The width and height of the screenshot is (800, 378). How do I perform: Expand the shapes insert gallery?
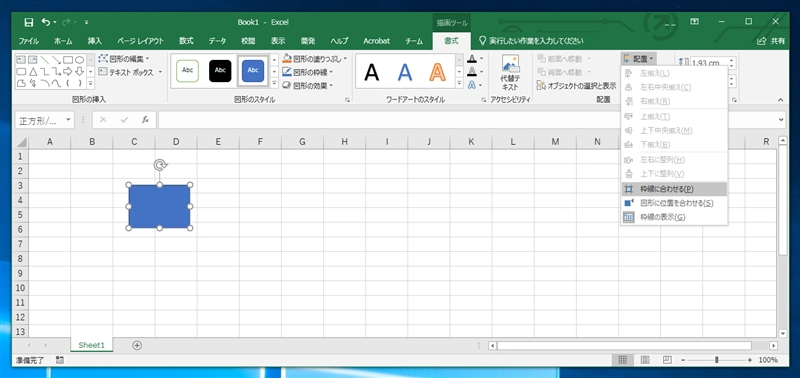(x=90, y=83)
